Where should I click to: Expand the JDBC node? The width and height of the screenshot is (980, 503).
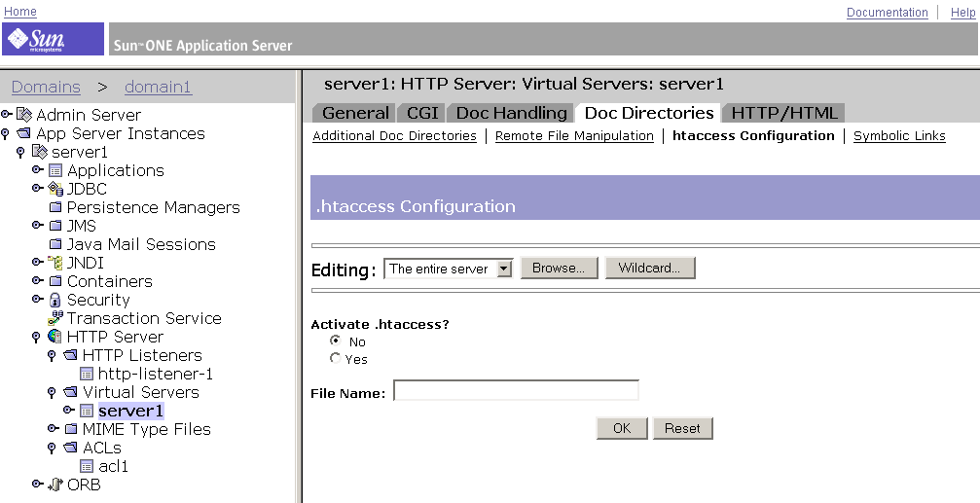coord(38,188)
